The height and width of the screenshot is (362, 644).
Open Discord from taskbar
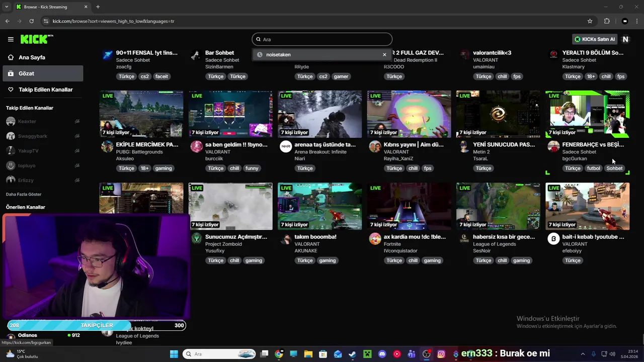tap(382, 354)
